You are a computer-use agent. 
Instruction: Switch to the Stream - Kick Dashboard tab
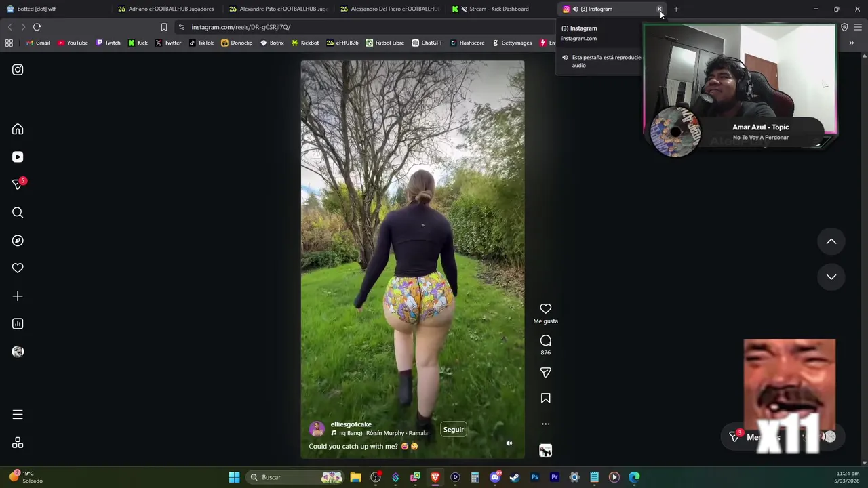(500, 9)
